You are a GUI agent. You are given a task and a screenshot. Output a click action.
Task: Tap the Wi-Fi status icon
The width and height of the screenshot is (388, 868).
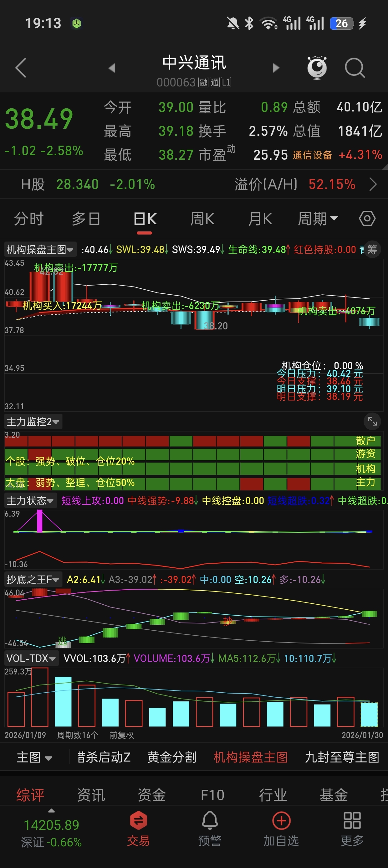click(x=269, y=23)
